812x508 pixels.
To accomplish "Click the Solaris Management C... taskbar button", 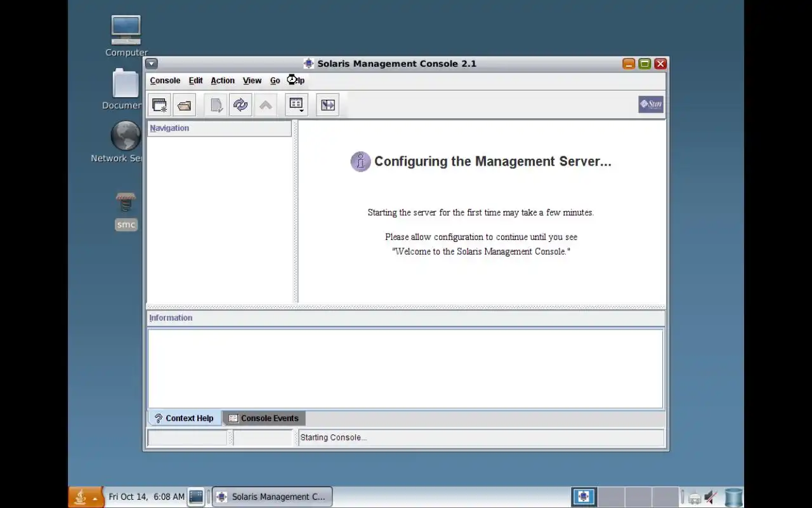I will pos(272,497).
